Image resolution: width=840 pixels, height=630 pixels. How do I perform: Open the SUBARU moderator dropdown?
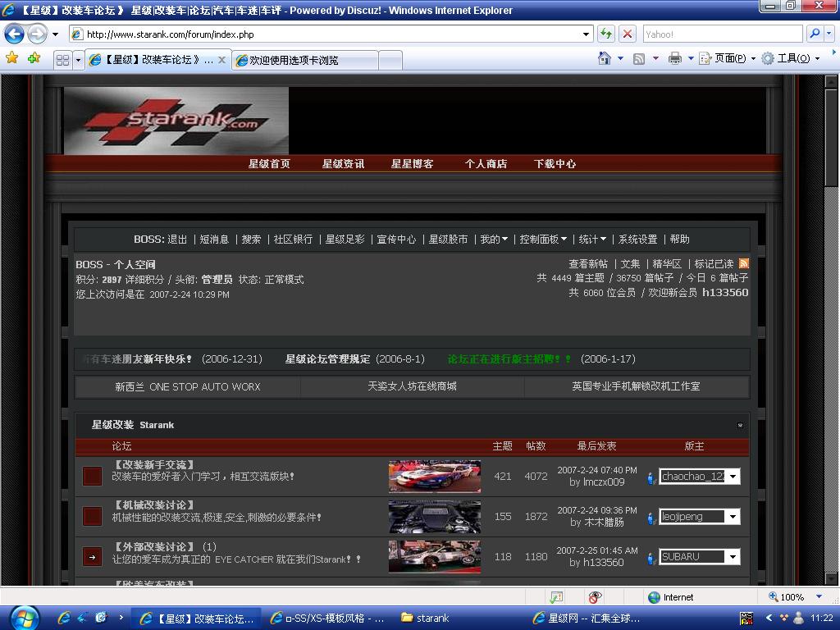click(733, 557)
